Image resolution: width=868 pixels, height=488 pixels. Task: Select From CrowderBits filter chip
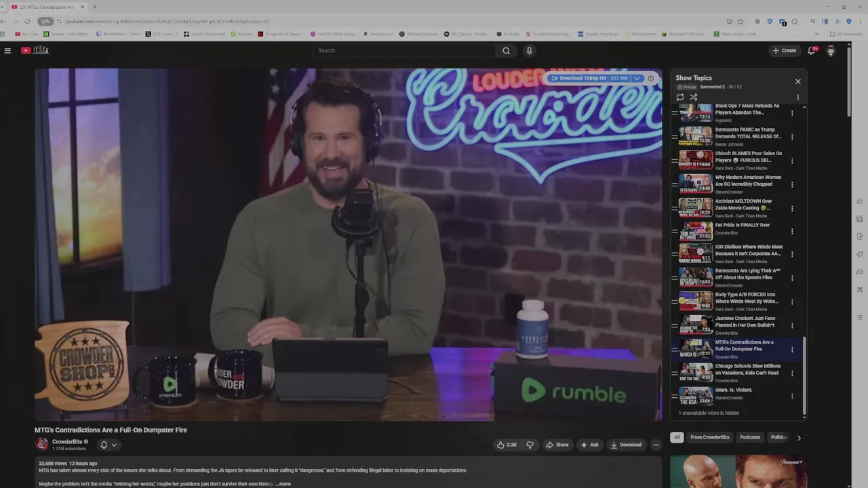[710, 437]
